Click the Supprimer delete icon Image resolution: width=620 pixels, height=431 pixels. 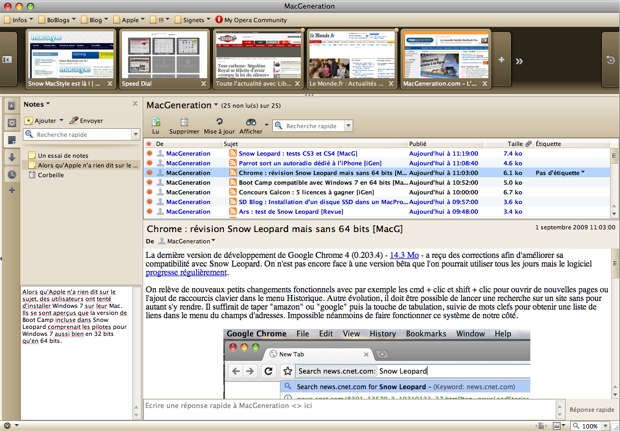pyautogui.click(x=184, y=122)
